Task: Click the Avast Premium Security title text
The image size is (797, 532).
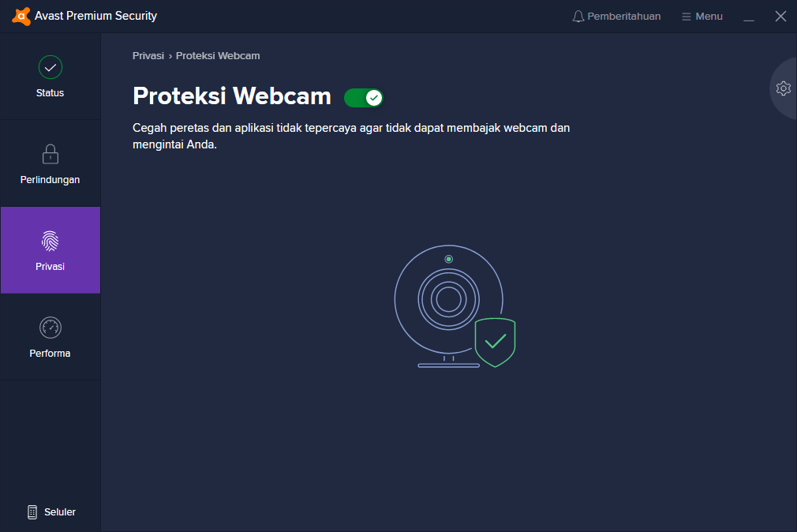Action: [95, 16]
